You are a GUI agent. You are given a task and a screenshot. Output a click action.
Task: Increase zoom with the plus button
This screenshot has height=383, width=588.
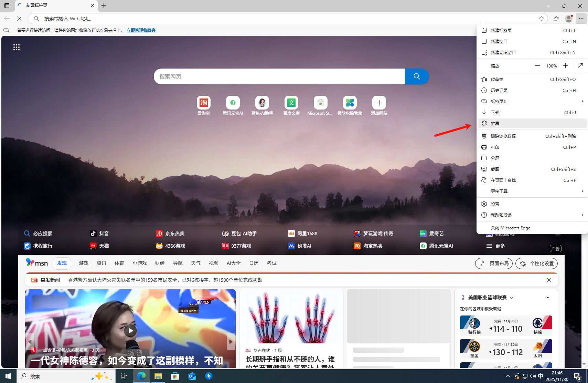[565, 66]
